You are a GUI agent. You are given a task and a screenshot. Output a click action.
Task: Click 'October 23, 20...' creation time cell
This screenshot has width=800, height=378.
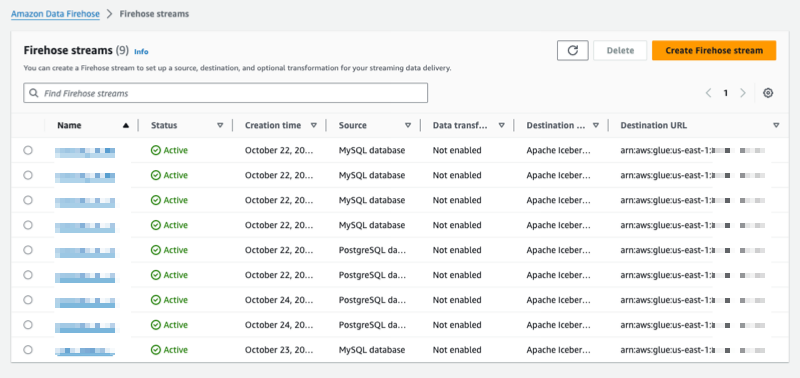click(279, 350)
